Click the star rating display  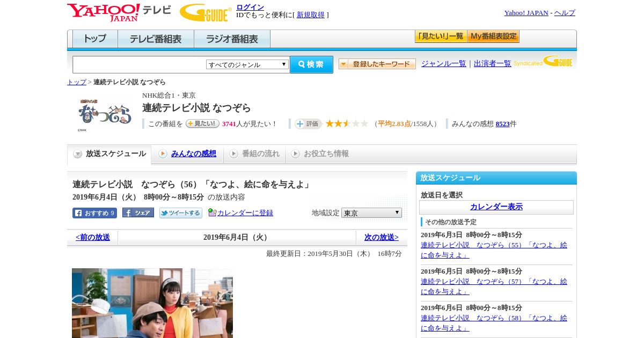click(347, 123)
